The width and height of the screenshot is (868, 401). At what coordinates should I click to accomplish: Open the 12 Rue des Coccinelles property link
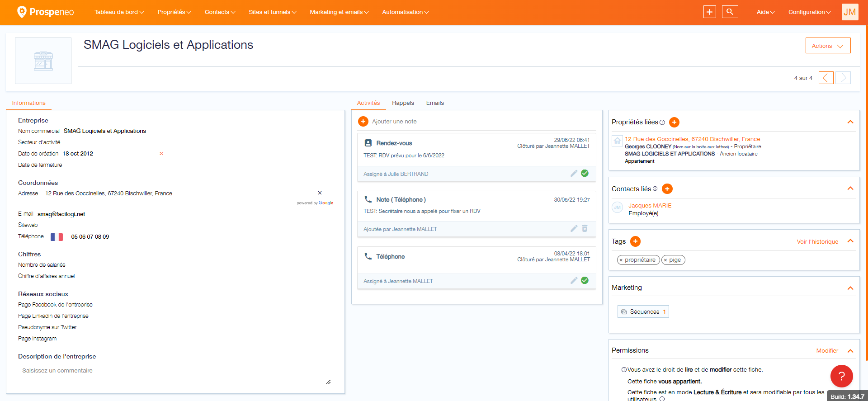click(x=692, y=139)
